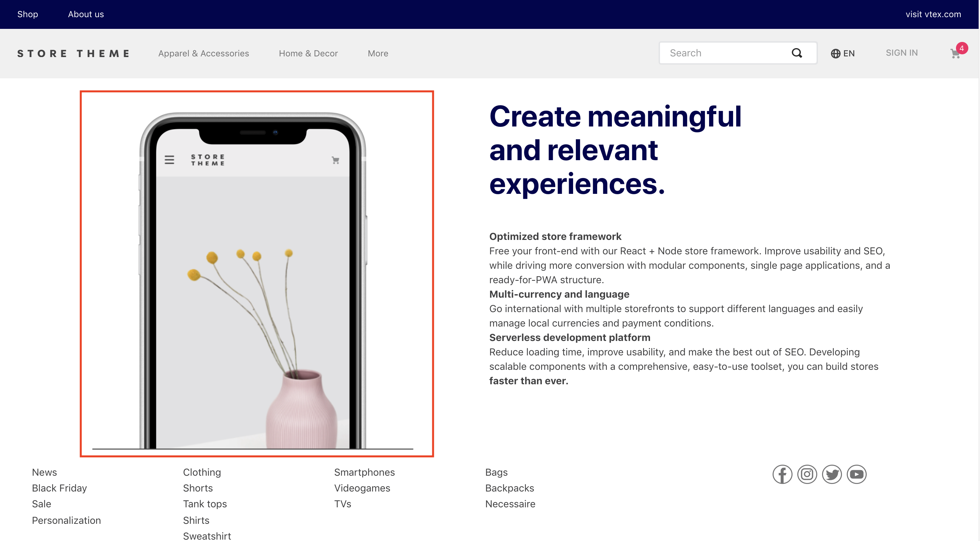The image size is (980, 541).
Task: Click the Twitter social icon
Action: (x=832, y=474)
